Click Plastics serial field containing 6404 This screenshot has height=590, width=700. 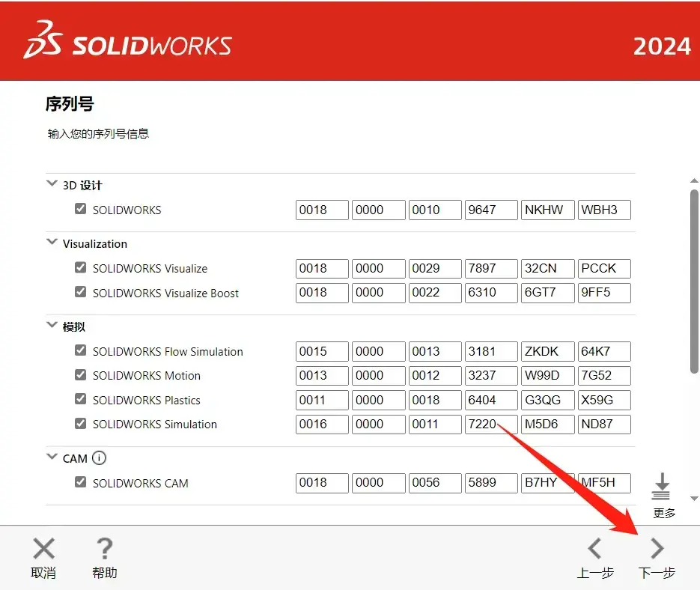point(491,400)
